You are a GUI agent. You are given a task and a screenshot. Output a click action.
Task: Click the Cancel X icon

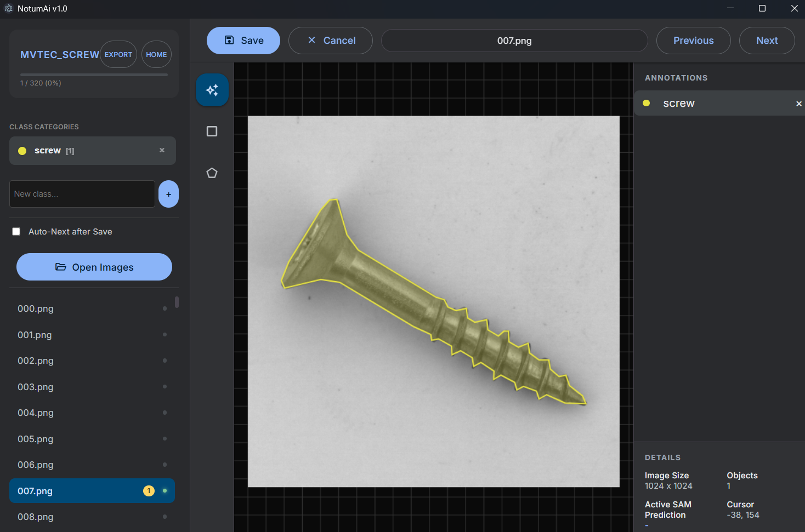(311, 40)
